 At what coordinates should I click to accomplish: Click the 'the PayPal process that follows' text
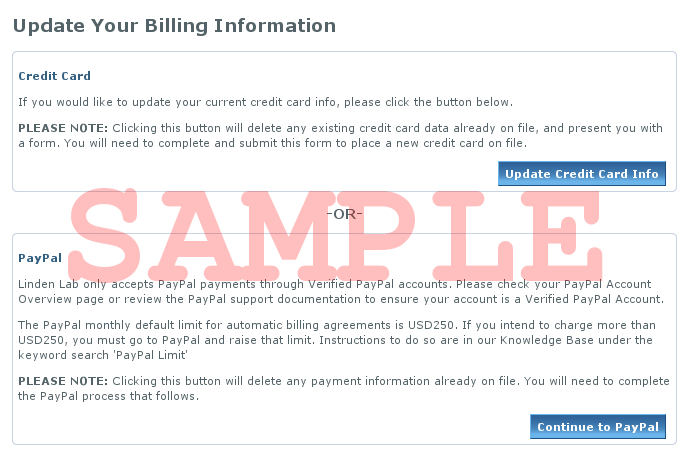(108, 396)
